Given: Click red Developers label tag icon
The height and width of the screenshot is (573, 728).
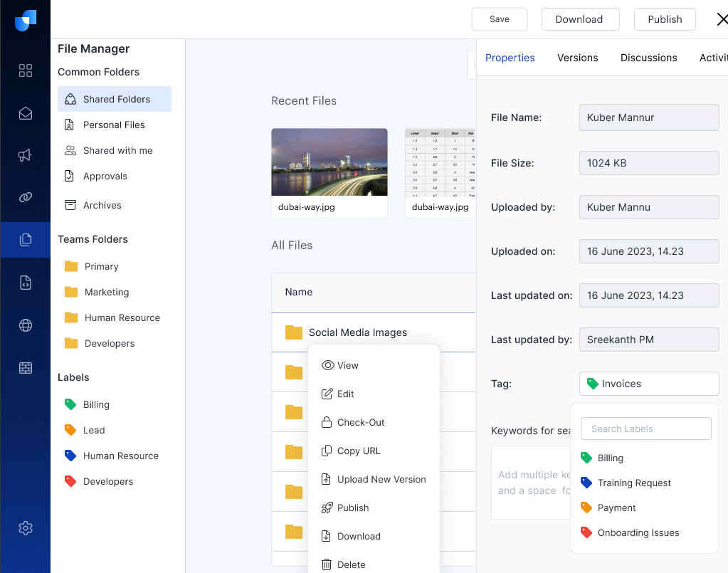Looking at the screenshot, I should pos(70,481).
